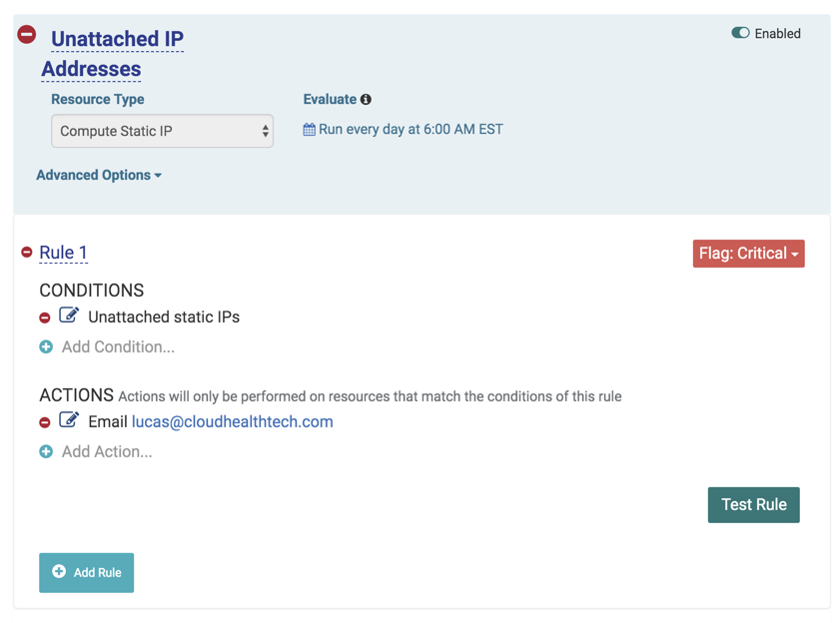Remove the Email action
Screen dimensions: 840x623
(45, 422)
